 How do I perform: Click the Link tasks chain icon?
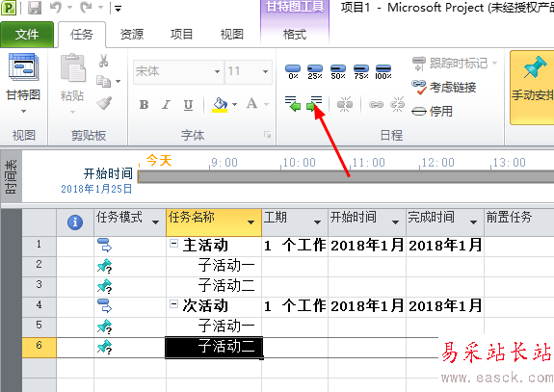pyautogui.click(x=376, y=105)
